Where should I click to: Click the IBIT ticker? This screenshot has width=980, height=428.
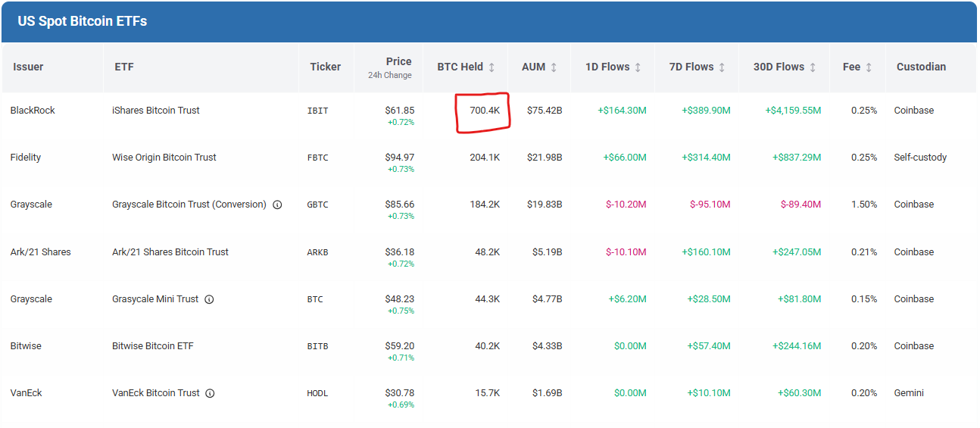click(x=318, y=111)
